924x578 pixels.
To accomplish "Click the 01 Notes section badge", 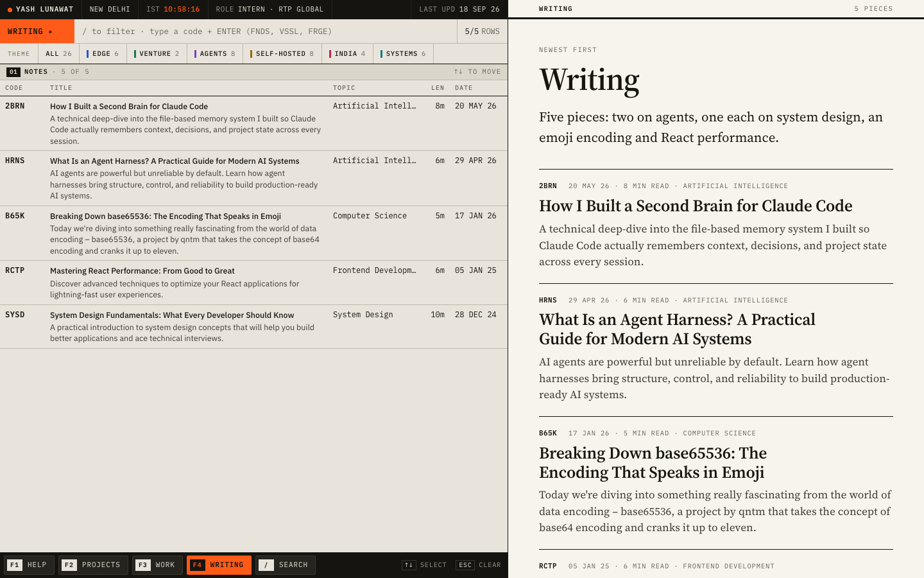I will 13,72.
